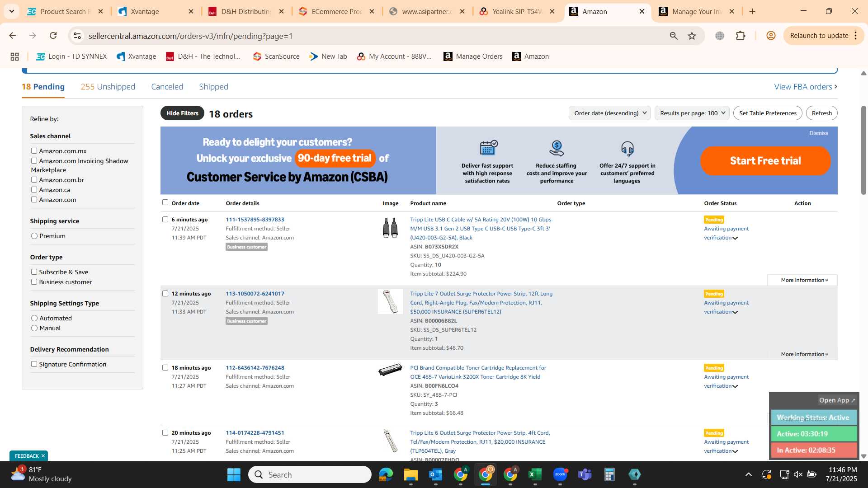Click the Hide Filters button

182,113
